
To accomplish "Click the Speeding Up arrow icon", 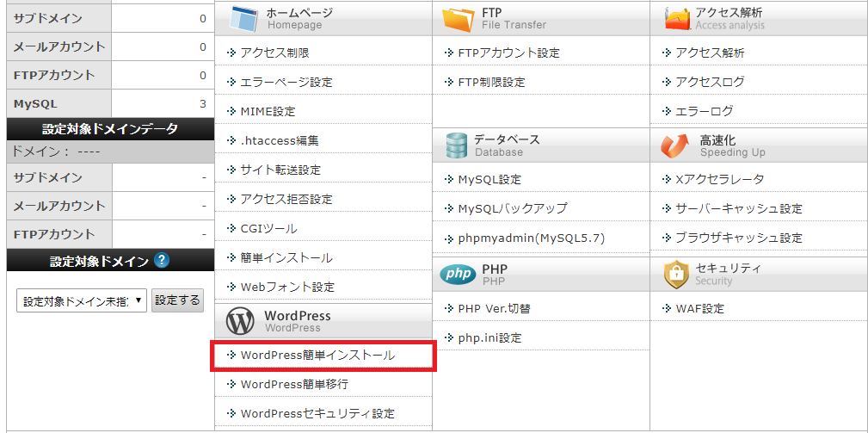I will tap(675, 145).
